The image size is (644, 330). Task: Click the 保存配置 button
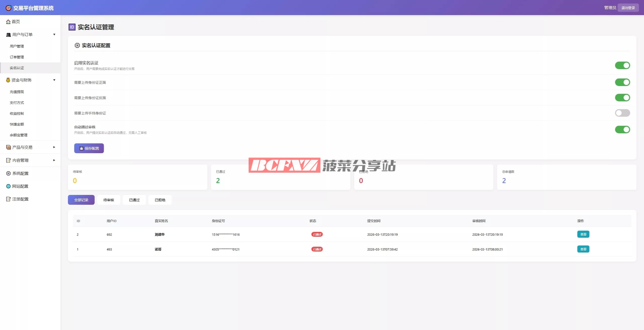89,148
